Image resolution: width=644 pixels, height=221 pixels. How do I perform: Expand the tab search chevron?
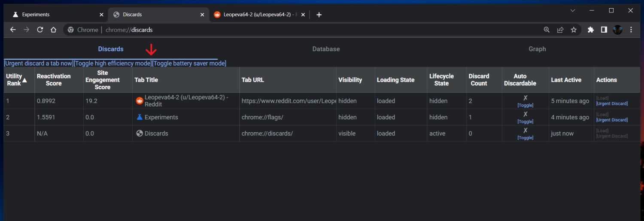coord(573,10)
